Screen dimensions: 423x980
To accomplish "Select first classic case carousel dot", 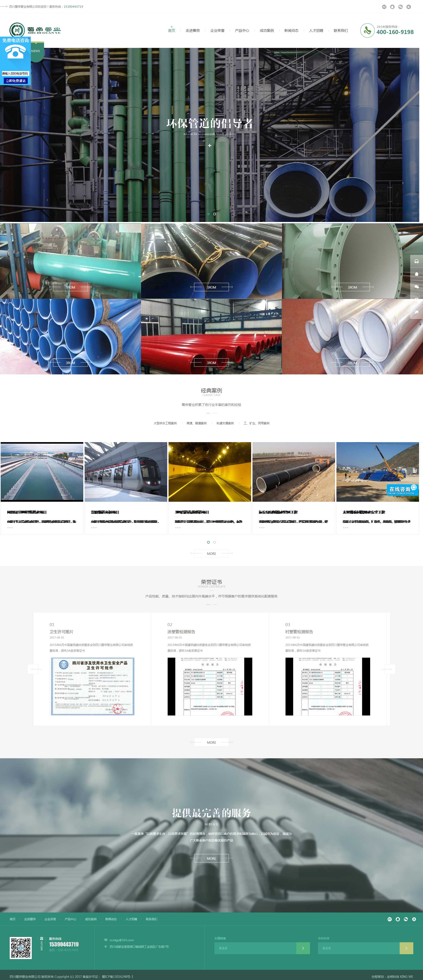I will point(208,542).
